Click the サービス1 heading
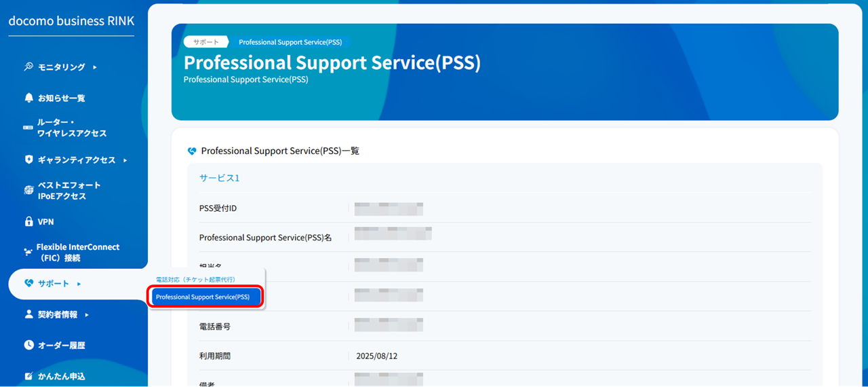This screenshot has height=387, width=868. click(x=219, y=178)
